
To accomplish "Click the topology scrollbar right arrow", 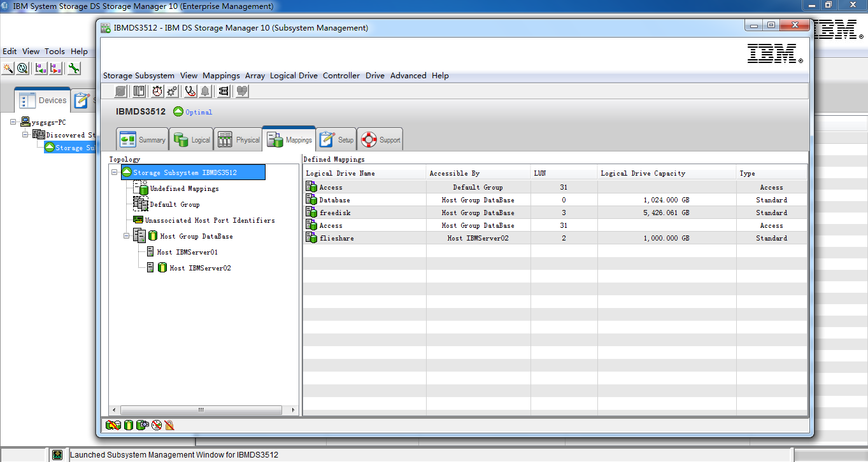I will (294, 410).
